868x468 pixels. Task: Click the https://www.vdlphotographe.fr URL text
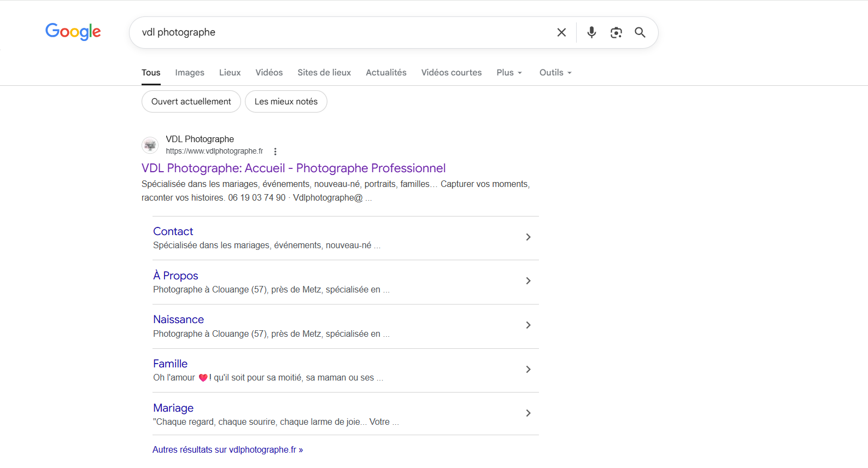point(214,151)
